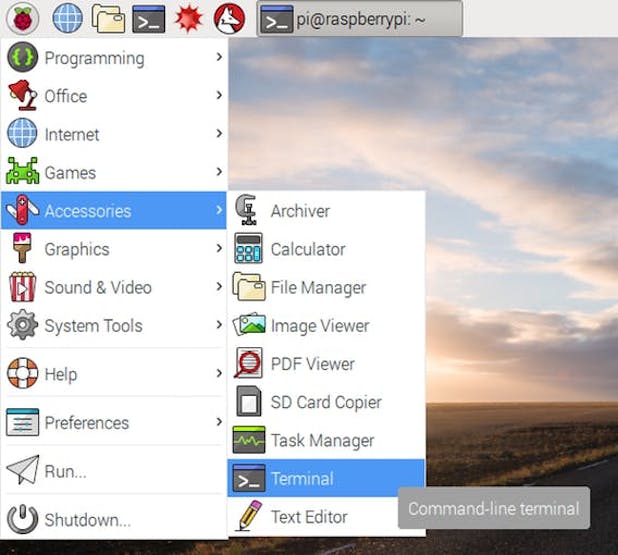Expand the Programming submenu arrow
The image size is (618, 555).
coord(219,57)
